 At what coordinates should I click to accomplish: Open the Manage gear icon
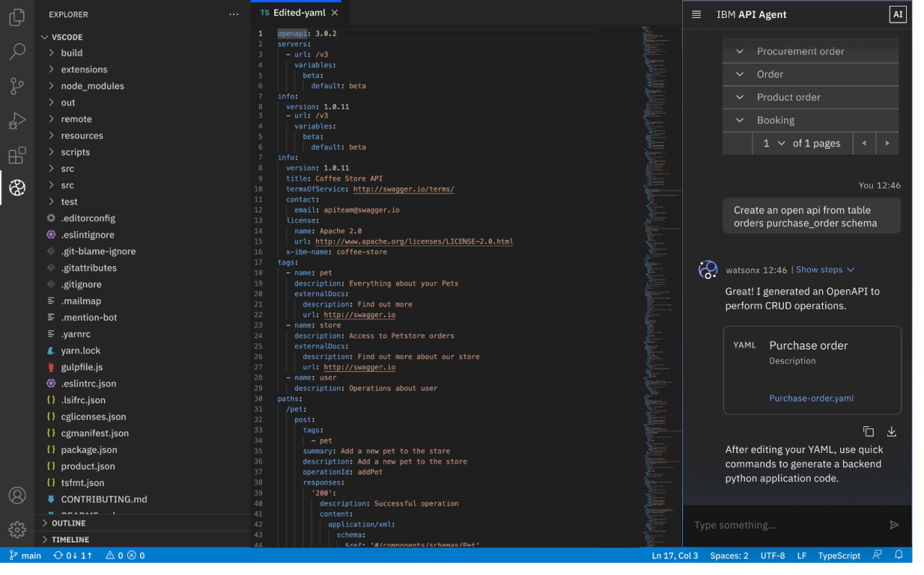(17, 529)
